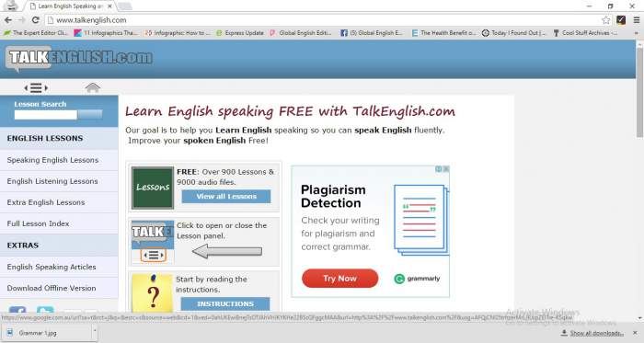Toggle the lesson panel menu icon

pyautogui.click(x=36, y=87)
